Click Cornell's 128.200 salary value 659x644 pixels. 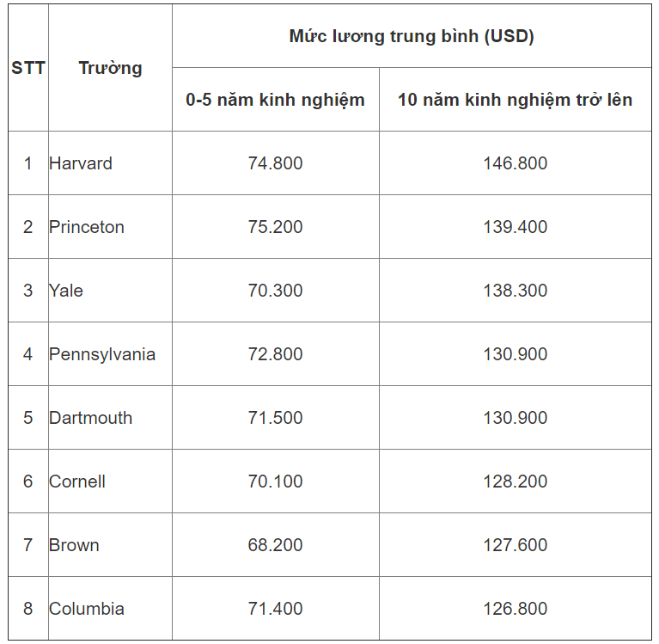pos(515,481)
